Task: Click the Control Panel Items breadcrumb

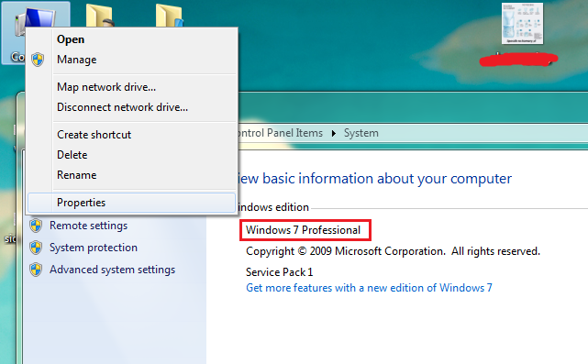Action: pos(280,133)
